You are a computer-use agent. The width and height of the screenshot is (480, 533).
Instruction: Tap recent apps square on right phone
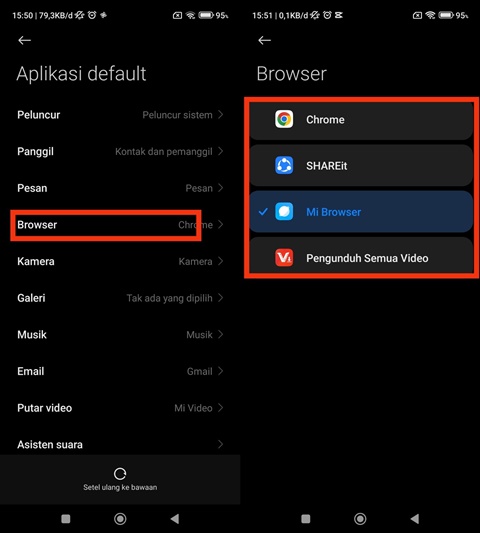[306, 519]
